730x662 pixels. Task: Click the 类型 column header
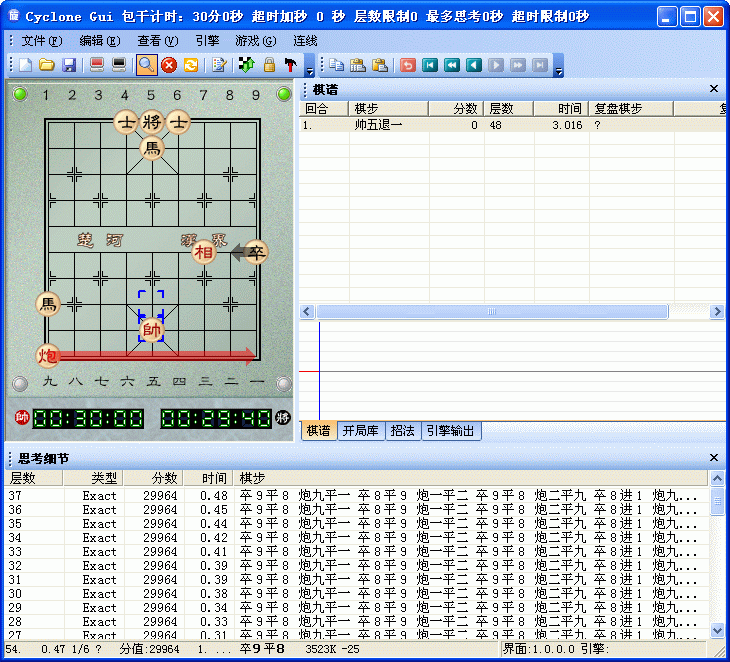pos(93,478)
